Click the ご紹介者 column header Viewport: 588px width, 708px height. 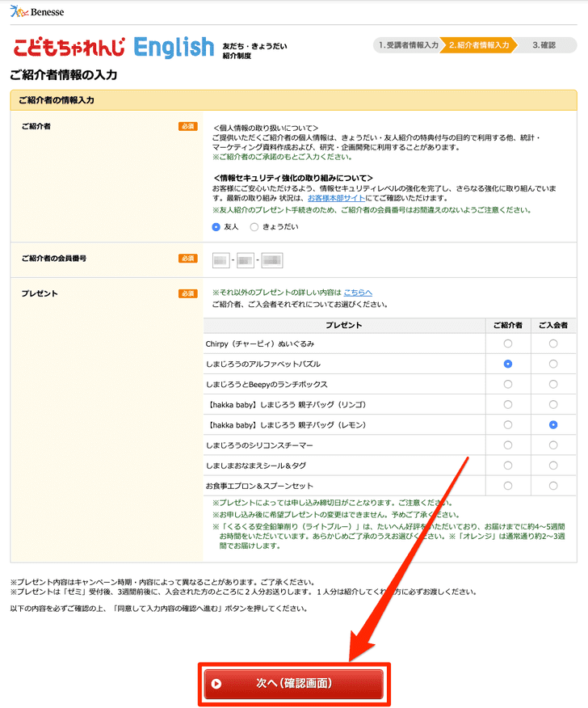pos(508,326)
